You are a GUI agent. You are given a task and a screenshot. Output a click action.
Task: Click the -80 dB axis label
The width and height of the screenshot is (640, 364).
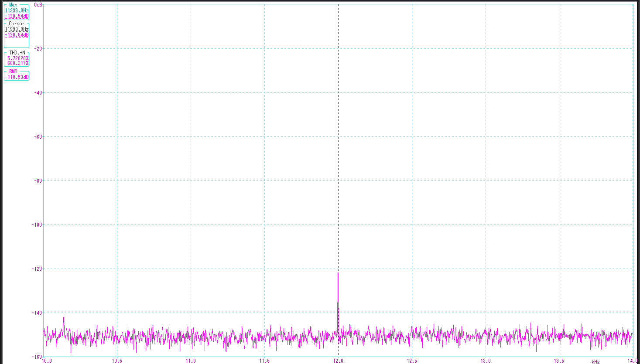tap(38, 181)
